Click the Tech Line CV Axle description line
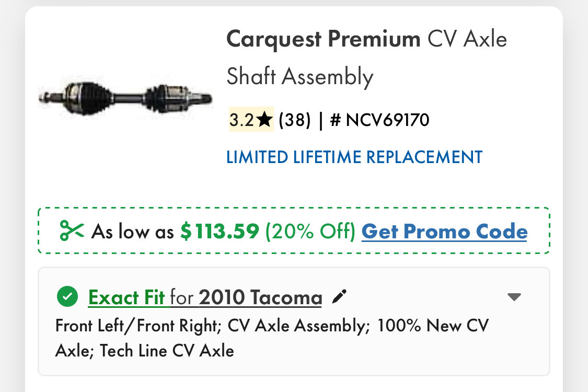 coord(167,351)
